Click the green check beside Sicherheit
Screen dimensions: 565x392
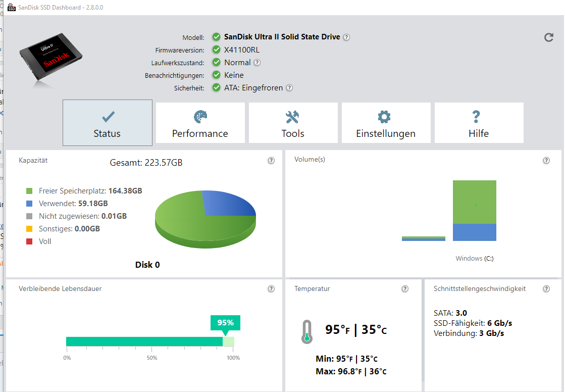pos(216,87)
